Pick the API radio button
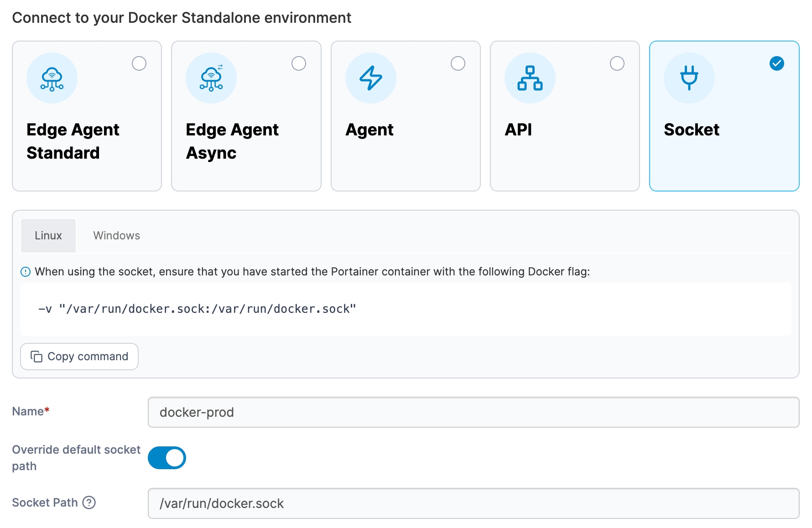 coord(617,63)
